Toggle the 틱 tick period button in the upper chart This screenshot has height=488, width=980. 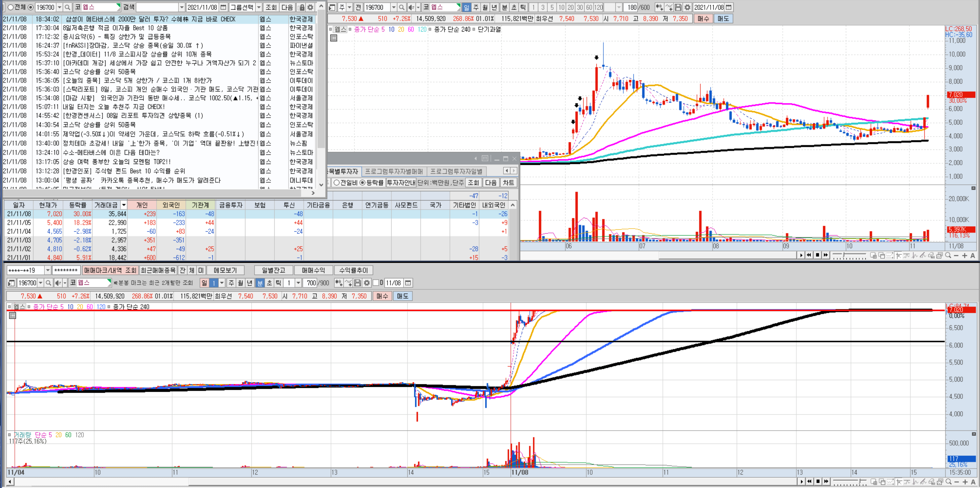(x=523, y=7)
